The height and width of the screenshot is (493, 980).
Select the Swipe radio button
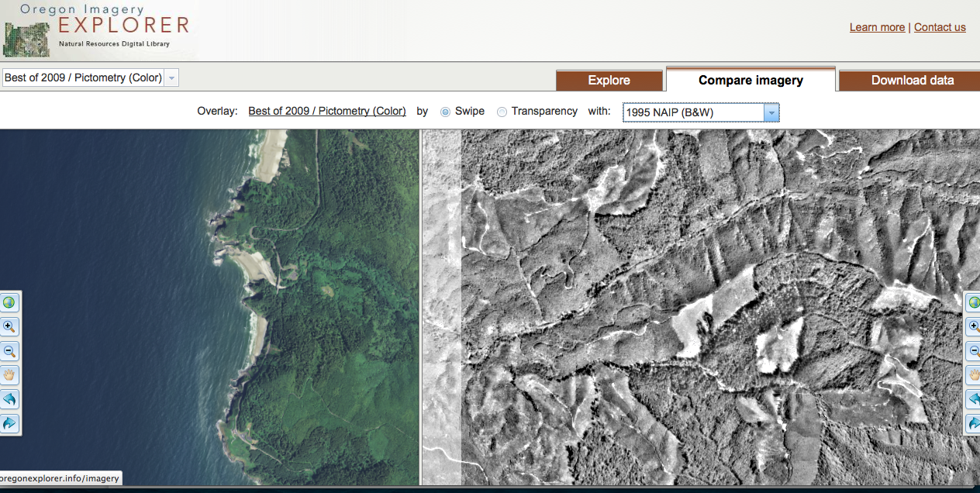(445, 112)
